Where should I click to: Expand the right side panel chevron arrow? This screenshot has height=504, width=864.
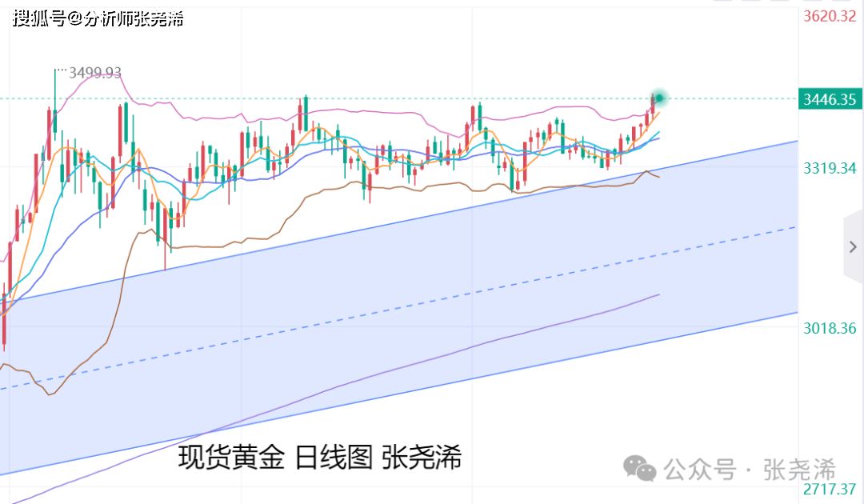tap(853, 246)
